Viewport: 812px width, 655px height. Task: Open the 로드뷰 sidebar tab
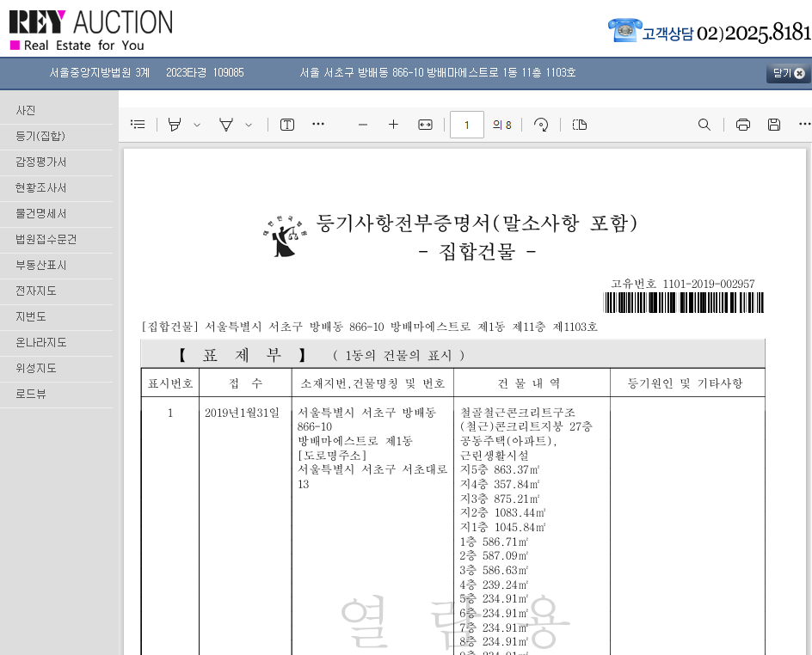point(57,394)
